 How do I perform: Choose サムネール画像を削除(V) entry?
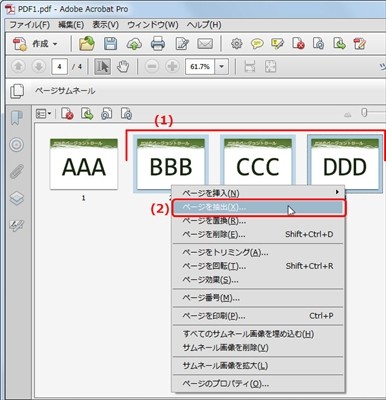pos(259,348)
